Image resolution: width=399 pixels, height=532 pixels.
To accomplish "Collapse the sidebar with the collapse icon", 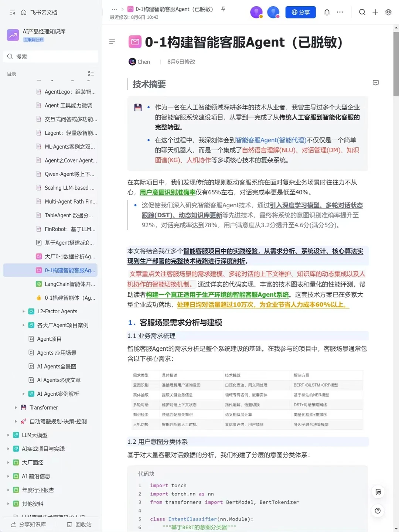I will [12, 12].
